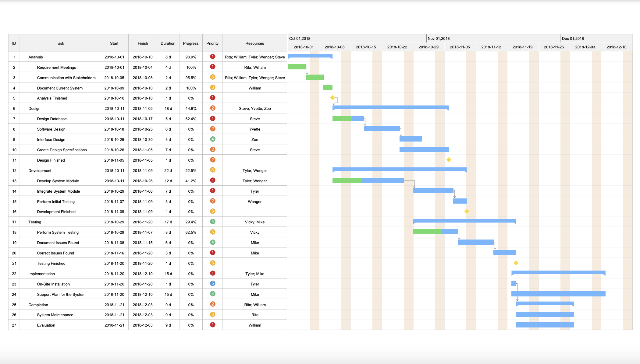Screen dimensions: 640x364
Task: Click priority icon for Correct Issues Found
Action: [x=213, y=253]
